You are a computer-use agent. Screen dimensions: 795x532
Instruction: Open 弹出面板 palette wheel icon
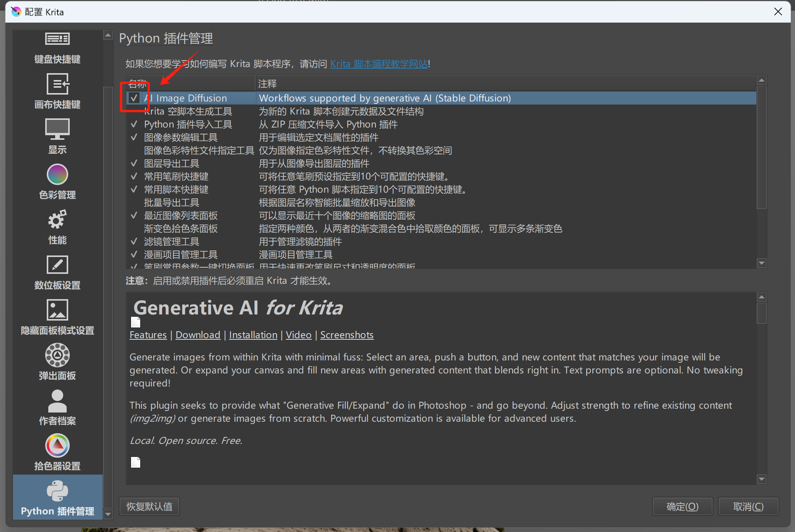[57, 355]
